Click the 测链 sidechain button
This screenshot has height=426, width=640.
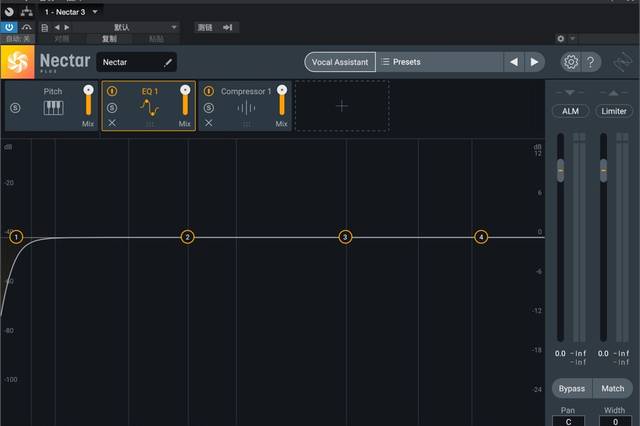(205, 27)
